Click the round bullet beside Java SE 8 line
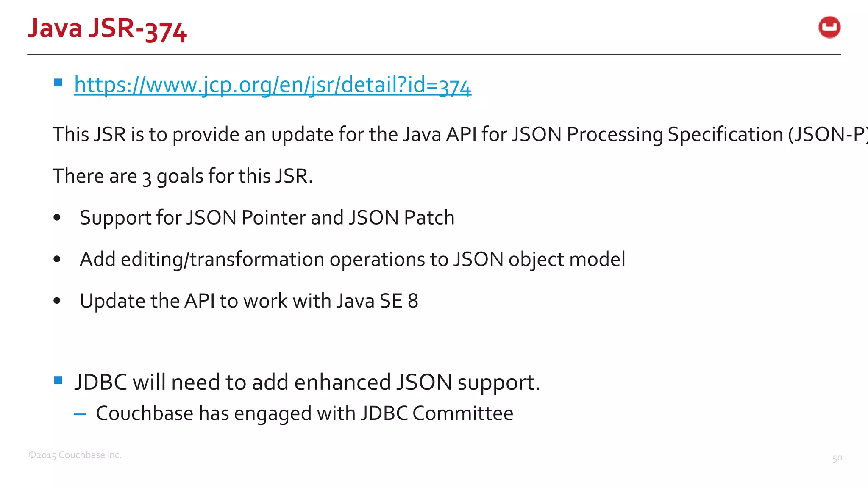 (x=57, y=301)
